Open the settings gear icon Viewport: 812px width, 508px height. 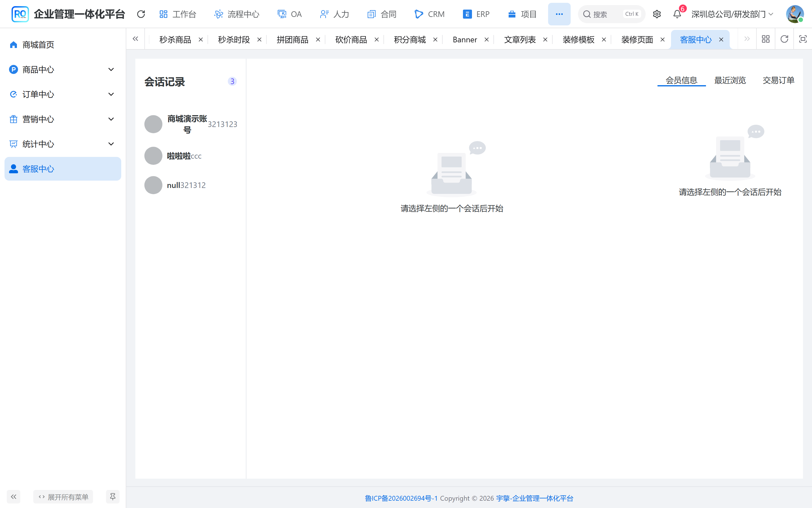click(657, 14)
